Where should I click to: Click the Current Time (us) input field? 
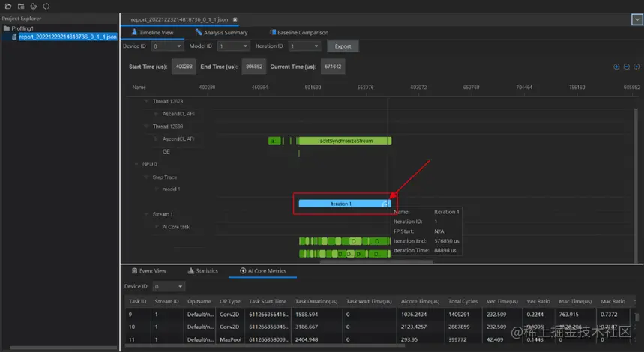click(x=333, y=67)
